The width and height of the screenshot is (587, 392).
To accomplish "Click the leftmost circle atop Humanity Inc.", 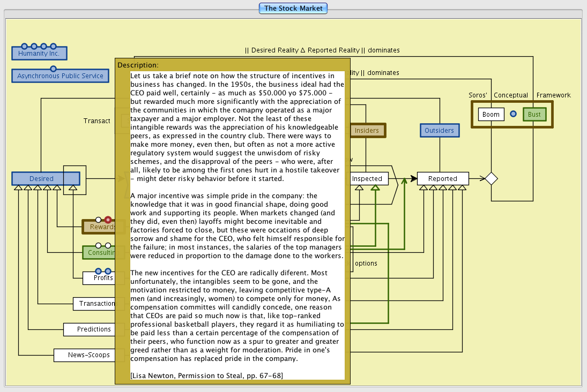I will tap(24, 47).
